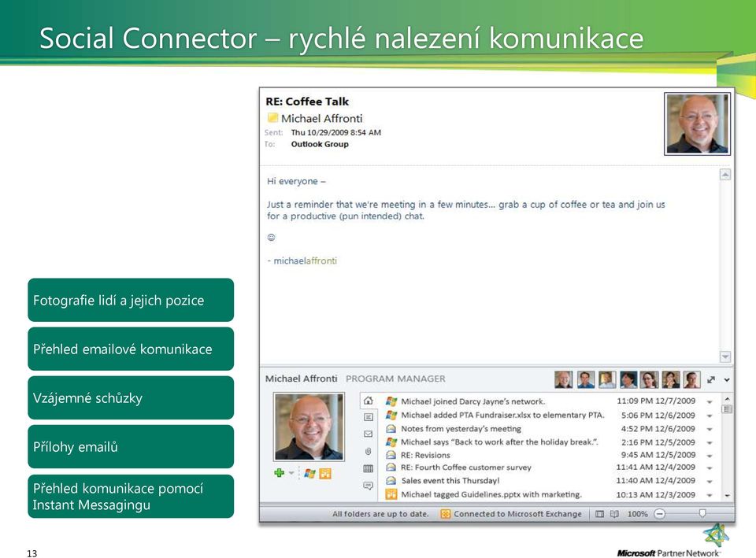Select the Activities feed icon in People Pane
The height and width of the screenshot is (558, 756).
click(x=369, y=417)
